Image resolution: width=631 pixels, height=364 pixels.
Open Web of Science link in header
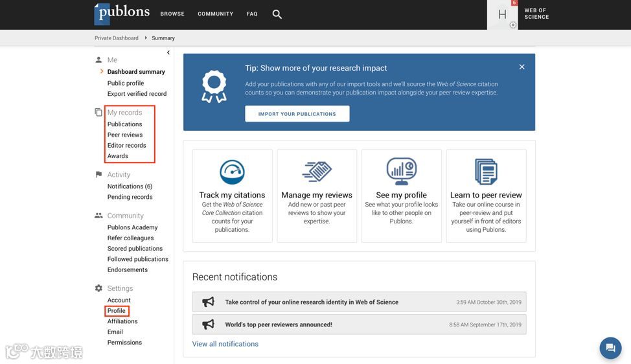536,14
